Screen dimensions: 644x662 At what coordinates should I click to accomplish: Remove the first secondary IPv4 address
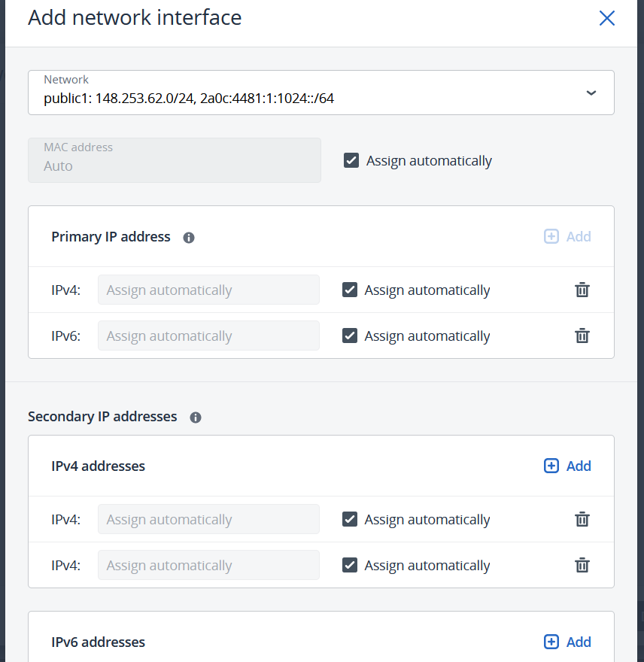[582, 519]
